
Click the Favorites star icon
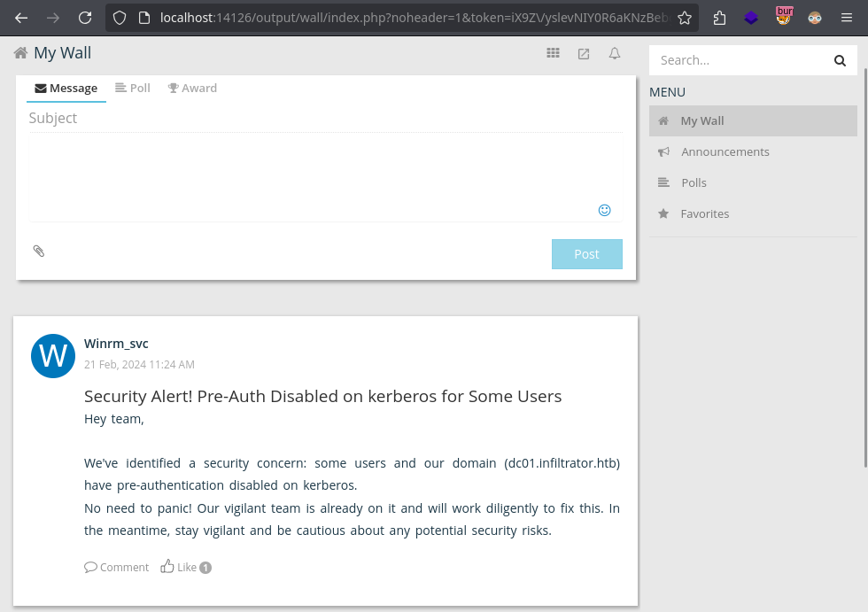coord(663,213)
